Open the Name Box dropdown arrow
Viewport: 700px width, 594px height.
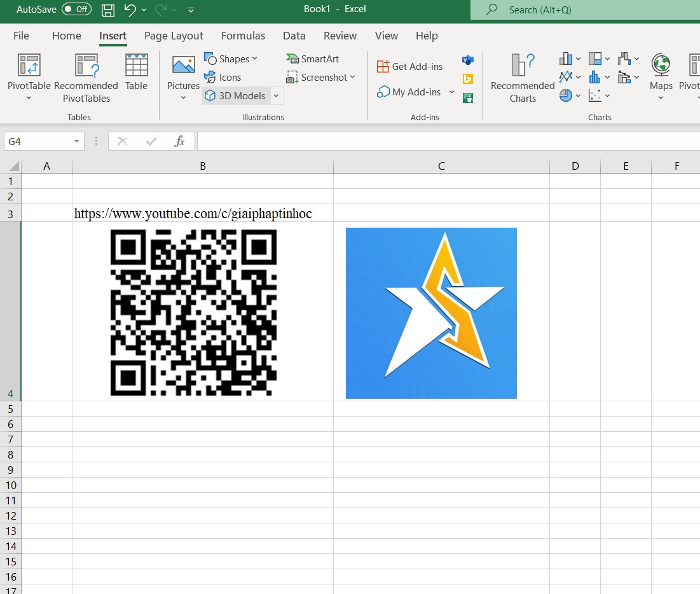click(x=77, y=142)
